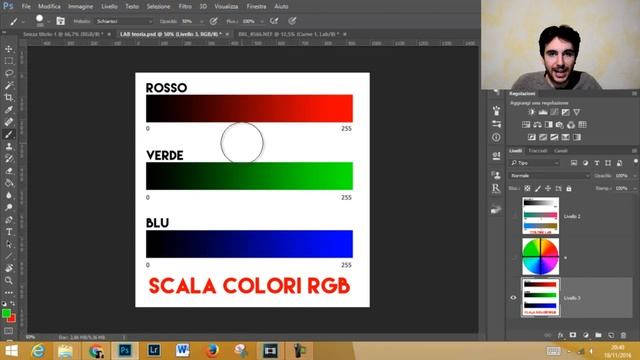Select the Move tool
640x360 pixels.
point(9,49)
